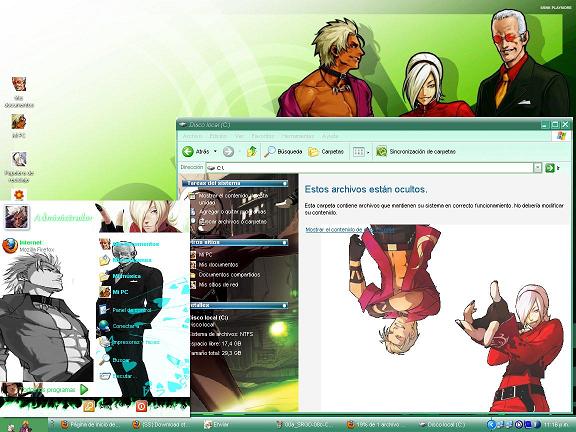Image resolution: width=576 pixels, height=432 pixels.
Task: Click Sincronización de carpetas icon
Action: pyautogui.click(x=382, y=151)
